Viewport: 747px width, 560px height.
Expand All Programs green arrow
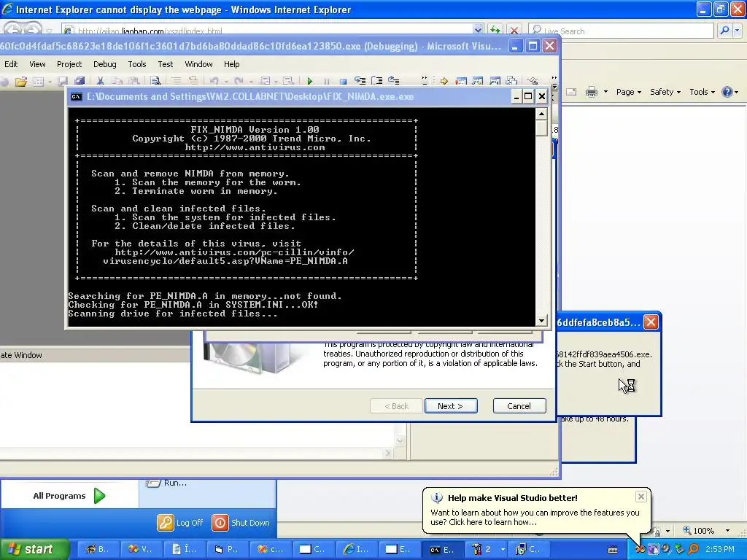click(x=99, y=496)
